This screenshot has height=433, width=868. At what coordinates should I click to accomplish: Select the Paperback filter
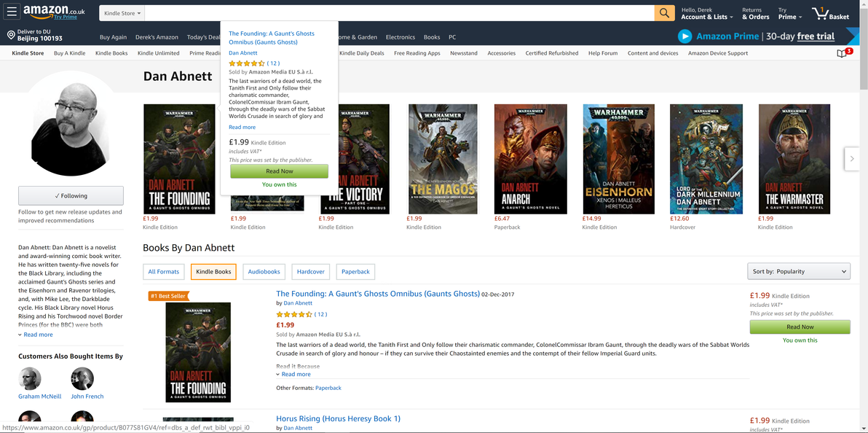(x=355, y=272)
